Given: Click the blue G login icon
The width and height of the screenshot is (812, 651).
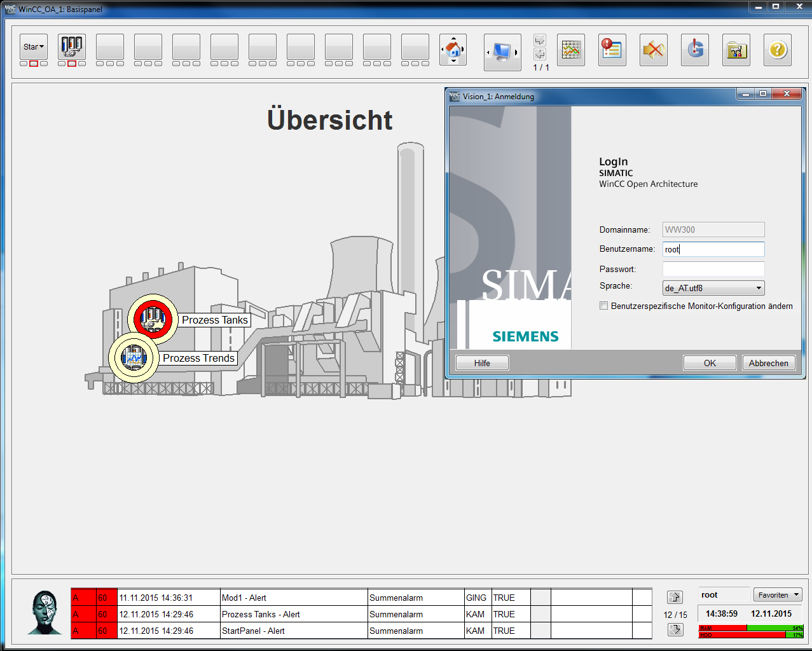Looking at the screenshot, I should (695, 50).
